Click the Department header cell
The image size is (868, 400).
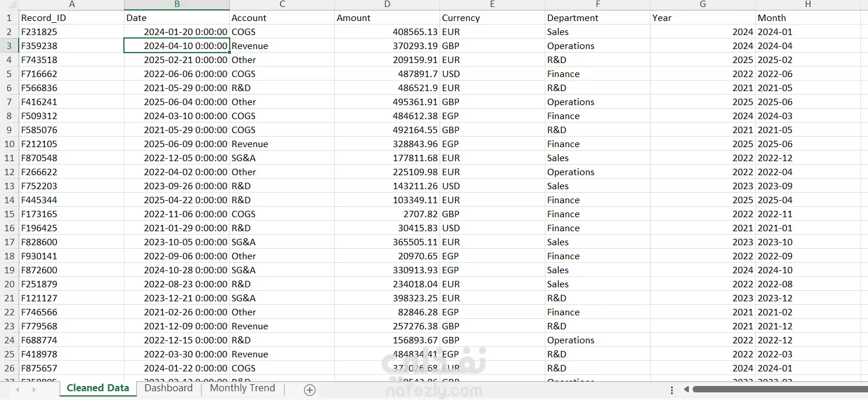point(597,18)
